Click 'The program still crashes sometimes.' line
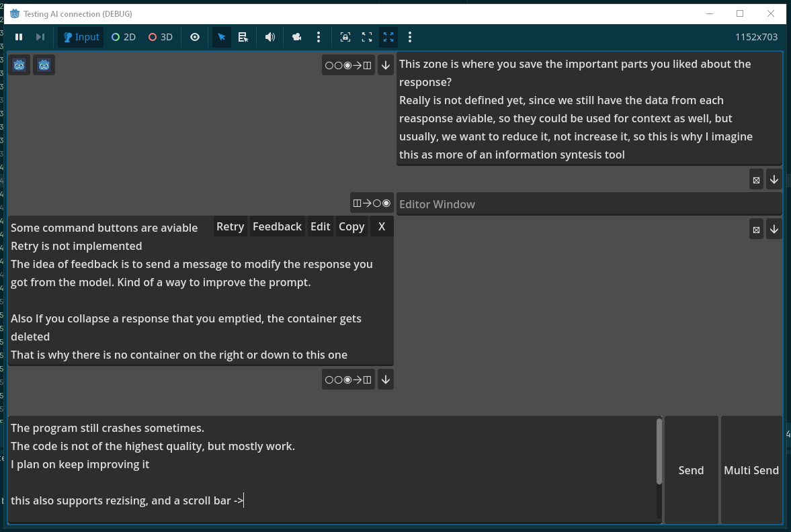 [x=108, y=428]
